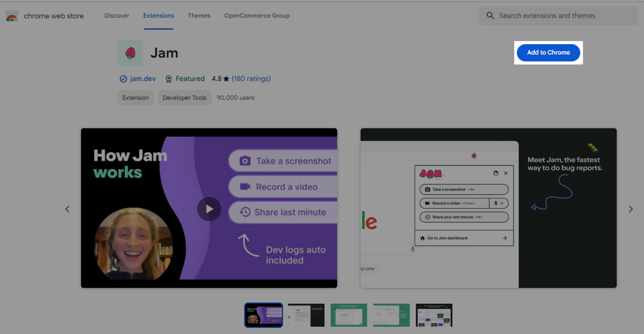The width and height of the screenshot is (644, 334).
Task: Open the jam.dev publisher link
Action: pyautogui.click(x=143, y=79)
